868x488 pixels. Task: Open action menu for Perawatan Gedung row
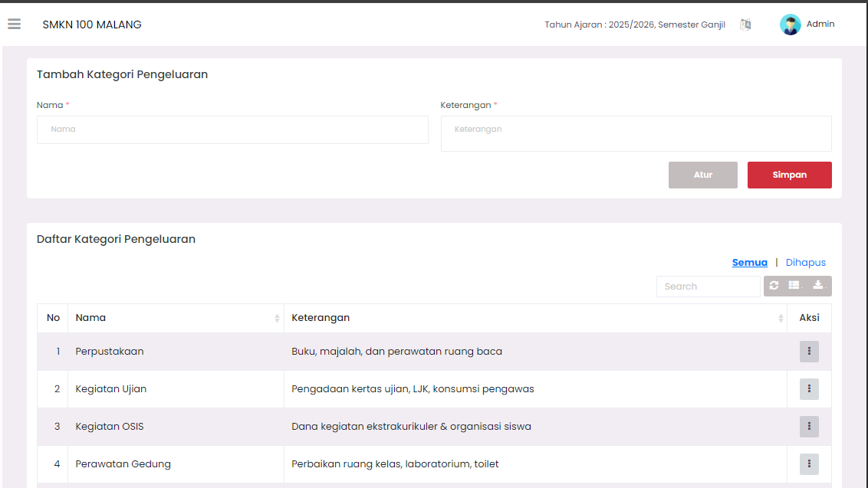[809, 464]
